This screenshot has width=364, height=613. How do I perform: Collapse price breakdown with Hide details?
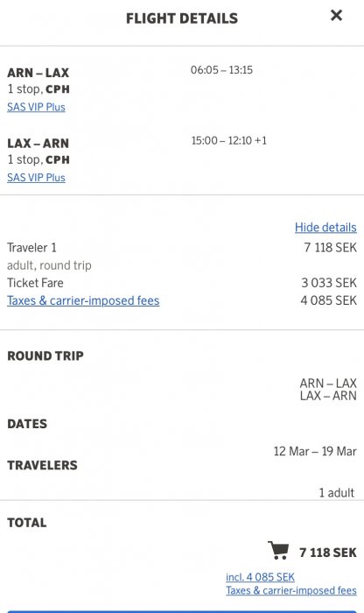325,228
